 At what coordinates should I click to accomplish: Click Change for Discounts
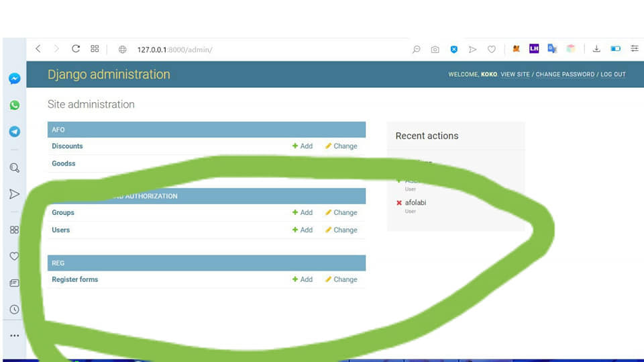point(341,146)
